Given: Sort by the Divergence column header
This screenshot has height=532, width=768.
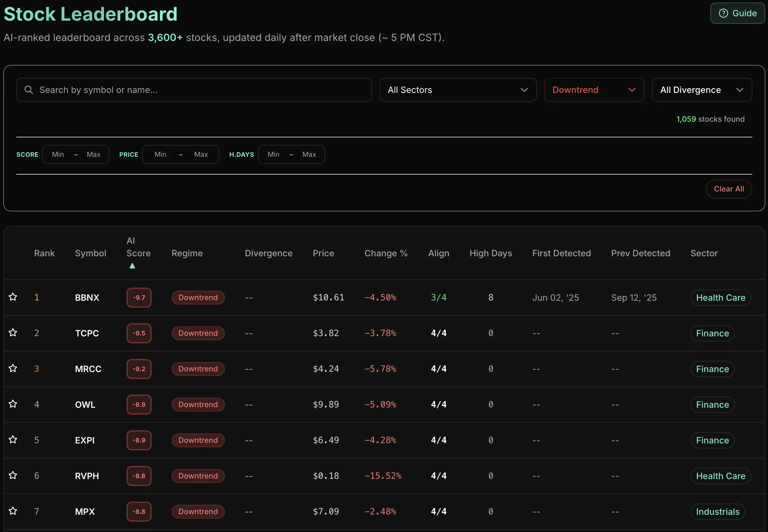Looking at the screenshot, I should [x=268, y=253].
